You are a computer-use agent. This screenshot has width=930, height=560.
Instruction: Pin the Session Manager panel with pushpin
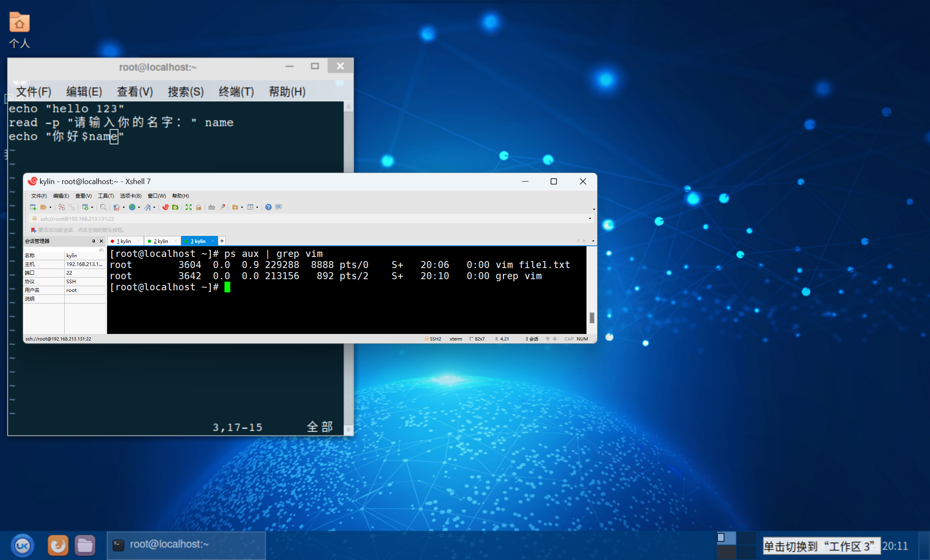point(93,241)
